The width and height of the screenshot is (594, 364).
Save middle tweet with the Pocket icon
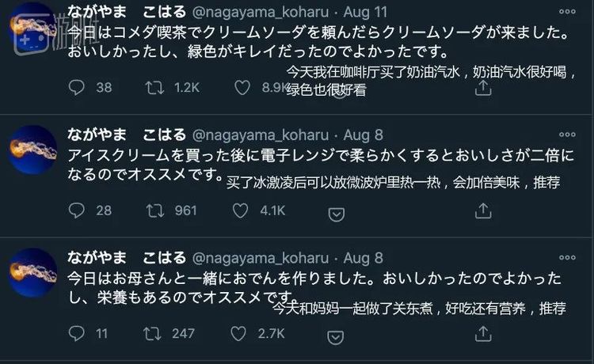(337, 212)
